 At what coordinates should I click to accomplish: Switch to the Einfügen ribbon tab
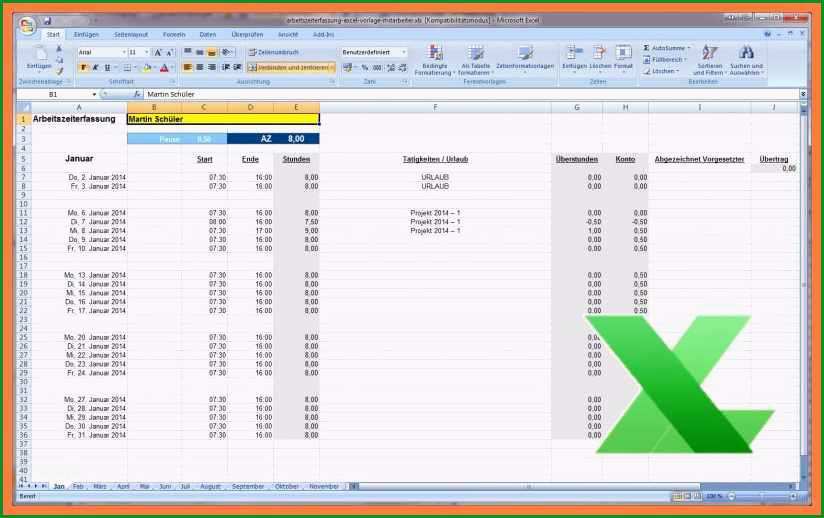pyautogui.click(x=86, y=35)
